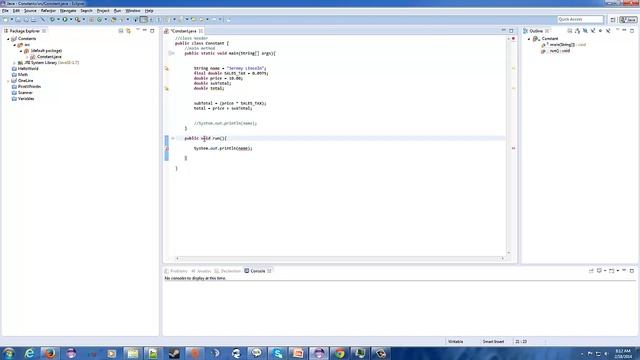
Task: Open the Window menu
Action: click(x=133, y=11)
